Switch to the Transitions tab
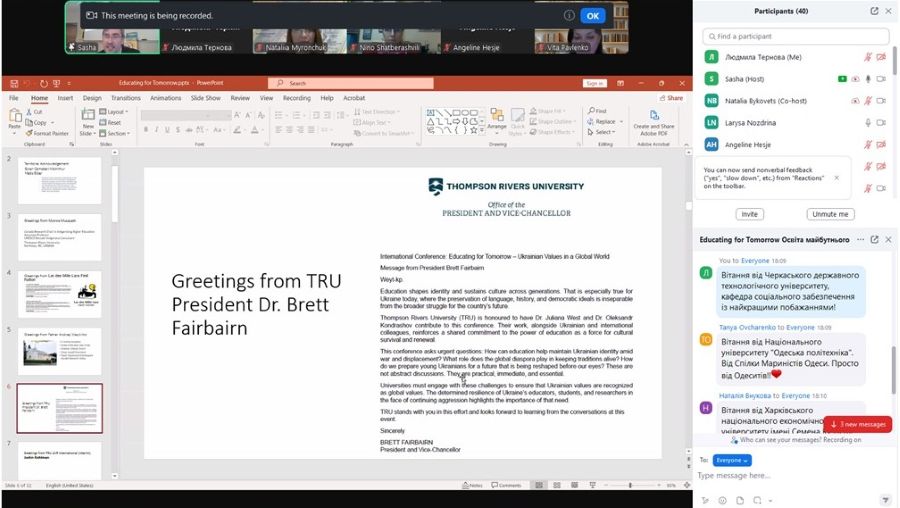Screen dimensions: 900x508 [126, 98]
